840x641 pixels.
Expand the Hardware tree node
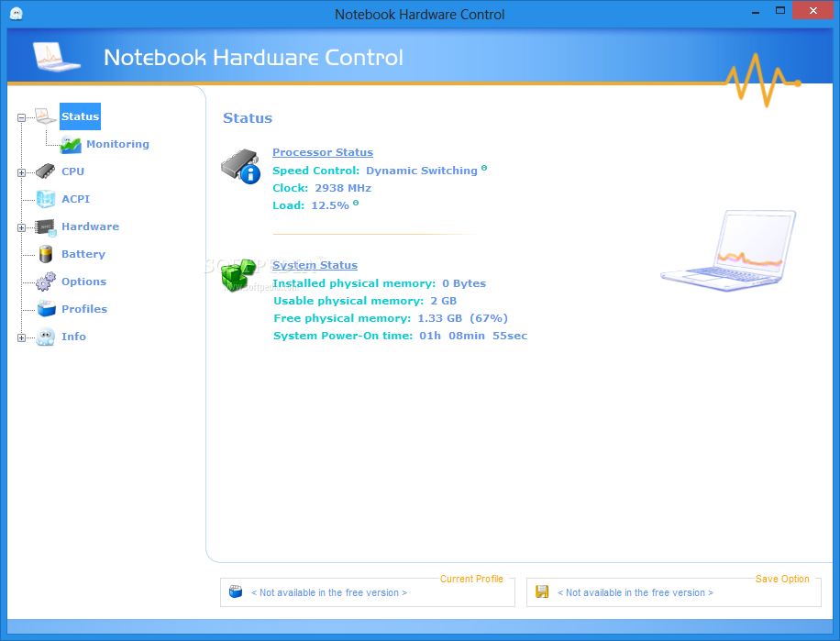coord(21,227)
